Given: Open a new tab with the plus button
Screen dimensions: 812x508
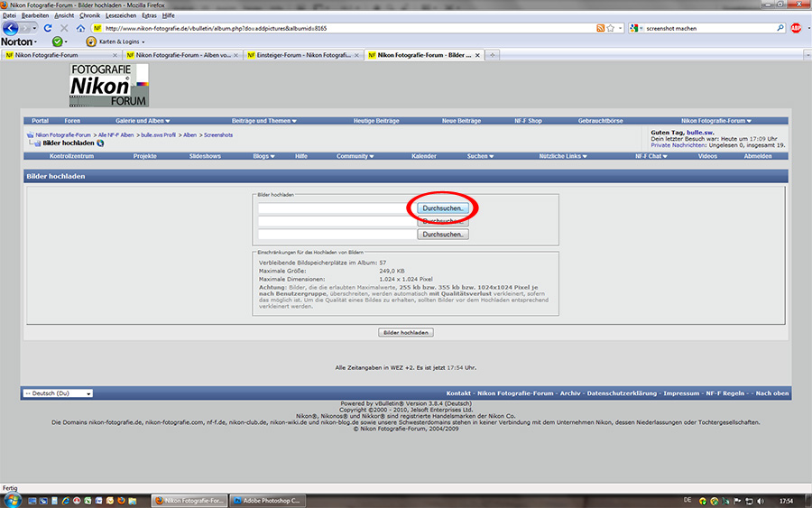Looking at the screenshot, I should pyautogui.click(x=492, y=55).
